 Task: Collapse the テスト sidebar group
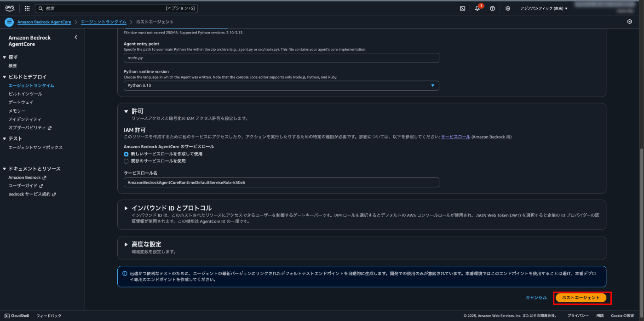[x=5, y=138]
